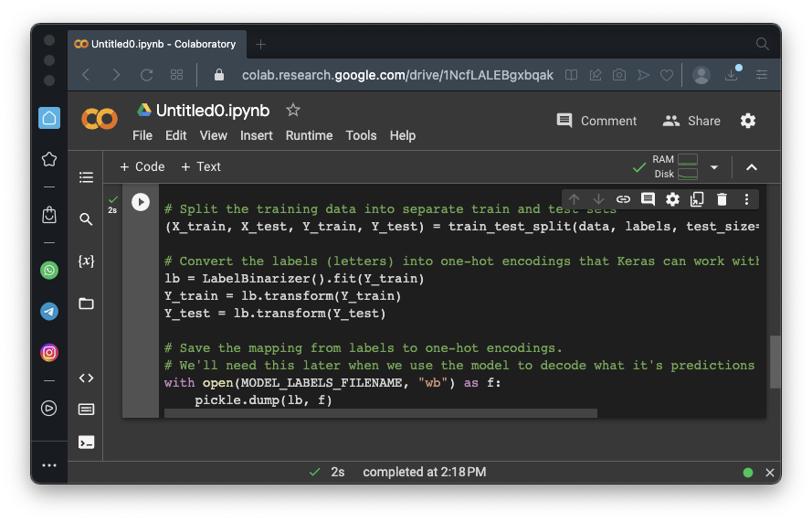
Task: Click the horizontal scrollbar of the code cell
Action: (x=380, y=413)
